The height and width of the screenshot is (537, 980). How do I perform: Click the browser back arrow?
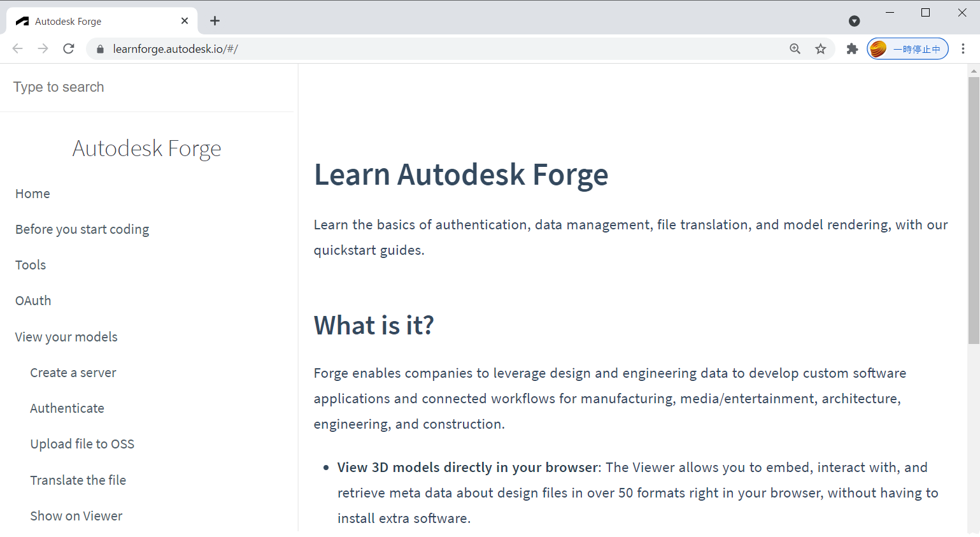click(18, 49)
